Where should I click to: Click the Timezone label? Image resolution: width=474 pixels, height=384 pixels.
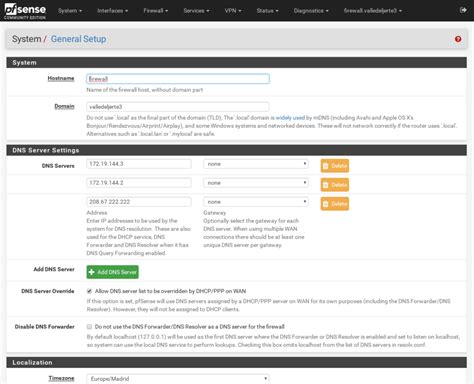pyautogui.click(x=61, y=378)
